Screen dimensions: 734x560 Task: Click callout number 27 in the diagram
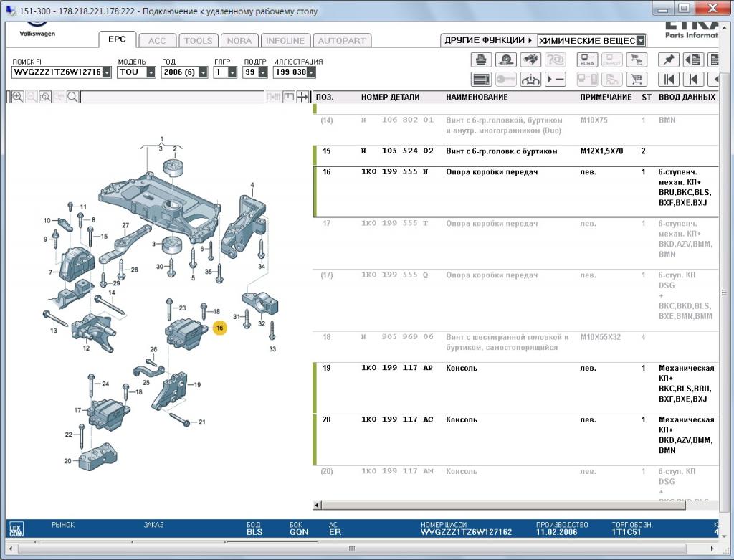coord(125,225)
